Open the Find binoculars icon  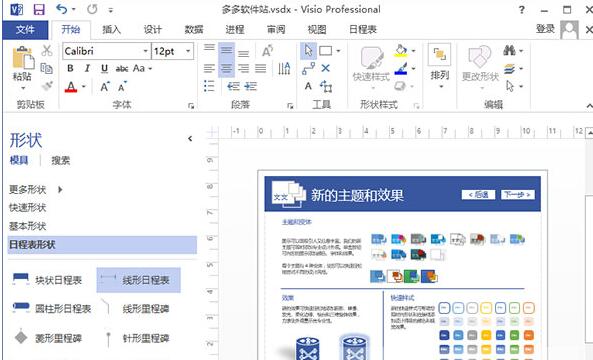pyautogui.click(x=509, y=50)
